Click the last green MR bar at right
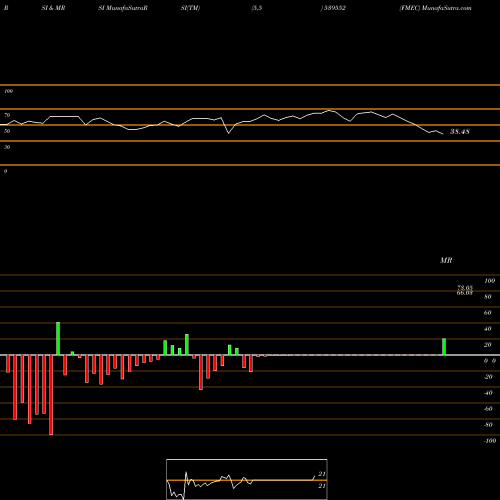Screen dimensions: 500x500 [444, 347]
